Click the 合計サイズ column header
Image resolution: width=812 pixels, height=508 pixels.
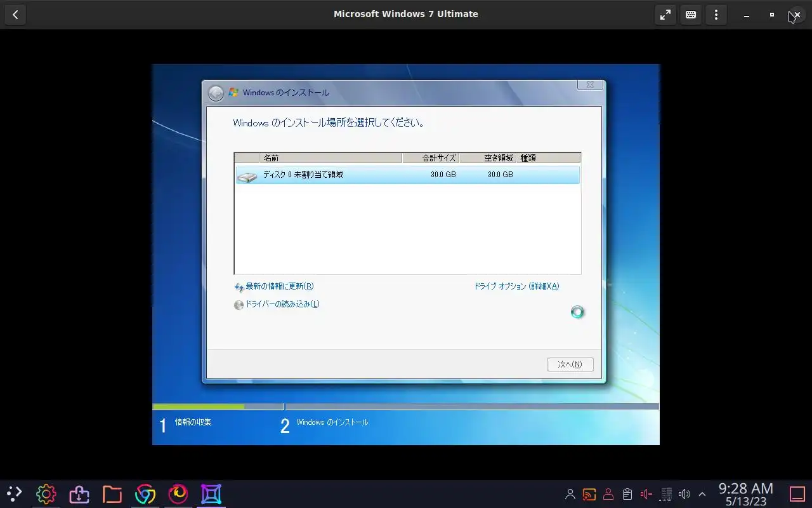[431, 157]
